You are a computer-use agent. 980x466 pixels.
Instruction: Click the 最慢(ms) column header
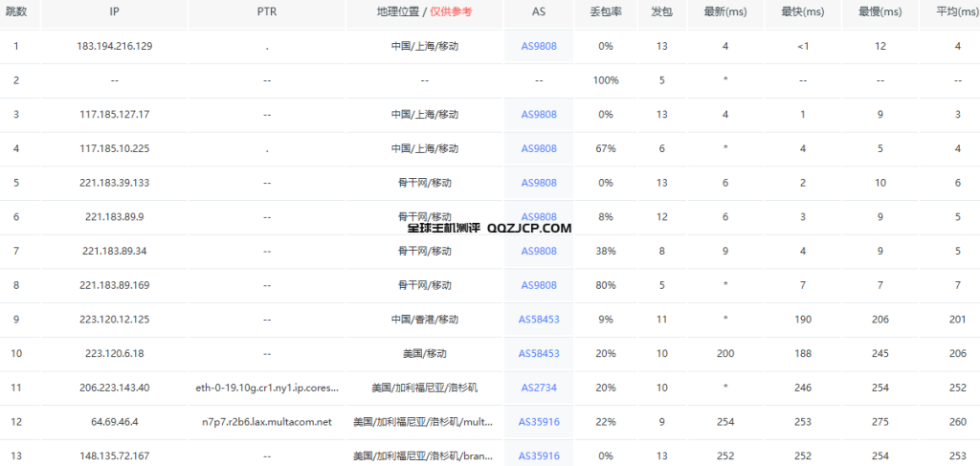coord(880,11)
